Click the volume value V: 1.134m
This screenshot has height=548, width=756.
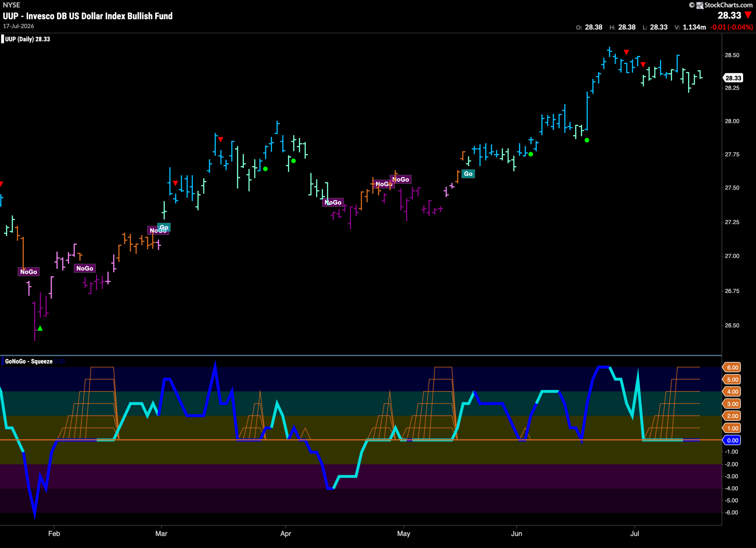tap(690, 27)
